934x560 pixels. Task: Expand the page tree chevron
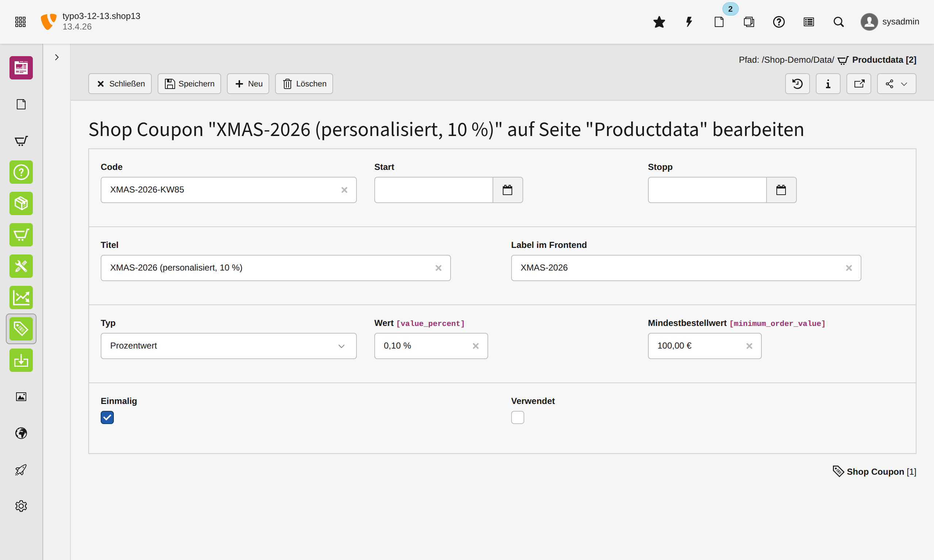point(57,57)
